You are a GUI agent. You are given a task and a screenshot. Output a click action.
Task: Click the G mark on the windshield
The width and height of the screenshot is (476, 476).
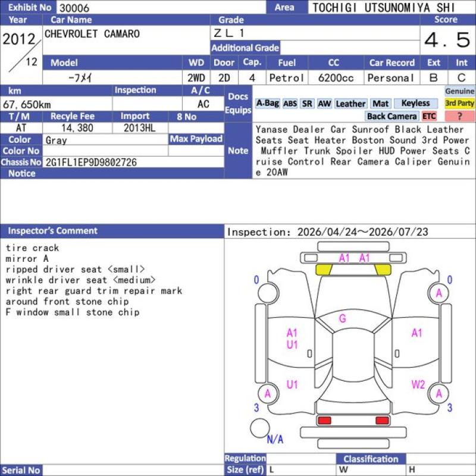click(343, 318)
